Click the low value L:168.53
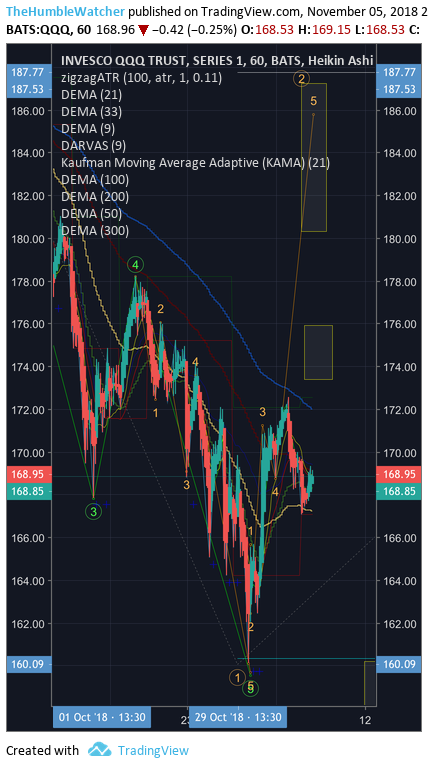 (379, 30)
